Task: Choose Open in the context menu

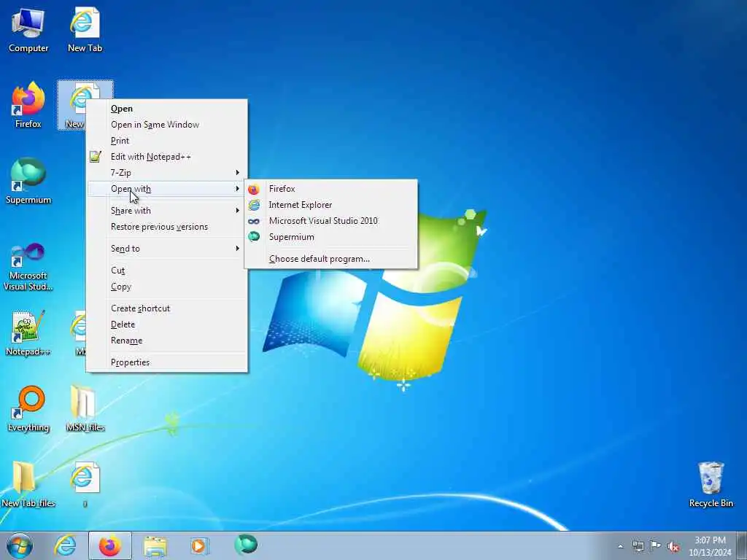Action: coord(167,109)
